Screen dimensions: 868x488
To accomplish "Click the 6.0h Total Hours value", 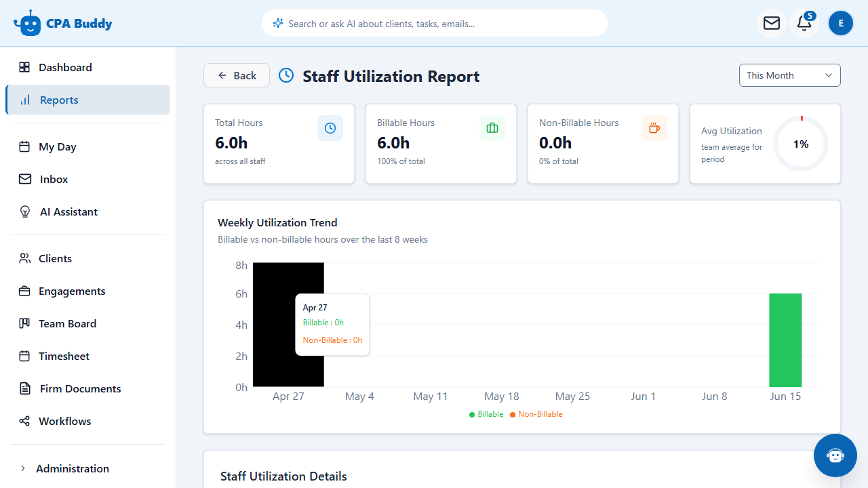I will click(231, 143).
